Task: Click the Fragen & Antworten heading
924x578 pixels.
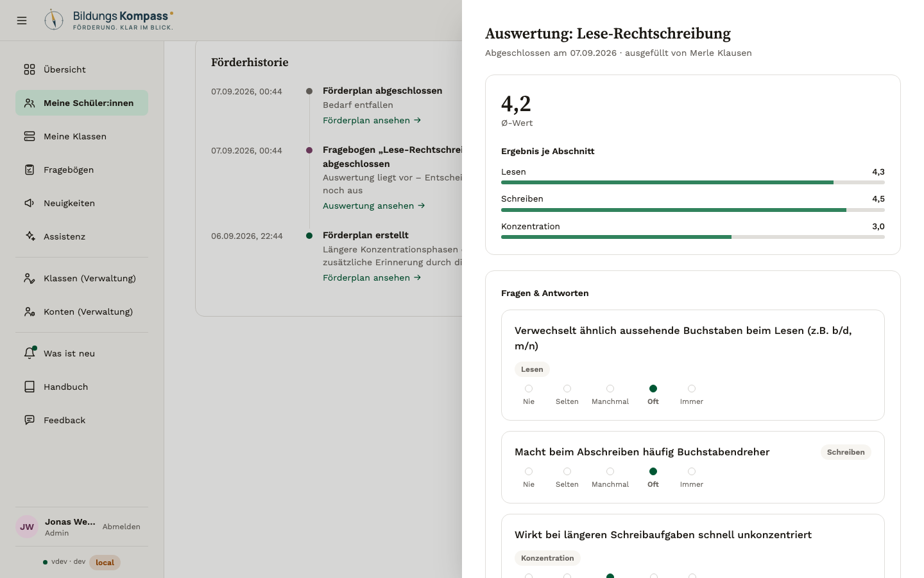Action: click(x=545, y=293)
